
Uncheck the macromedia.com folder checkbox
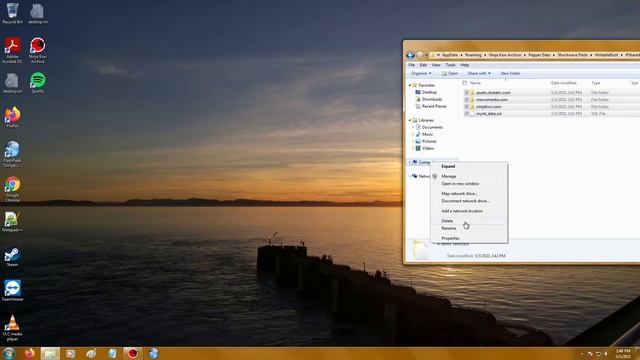(467, 100)
